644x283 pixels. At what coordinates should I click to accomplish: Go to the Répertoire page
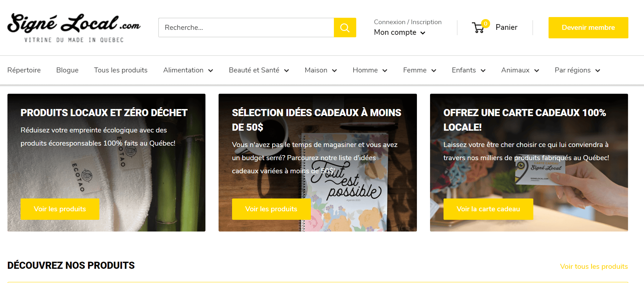point(24,70)
